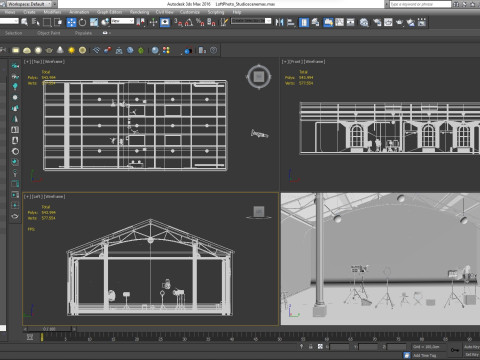
Task: Open the Schematic View icon
Action: pos(351,22)
